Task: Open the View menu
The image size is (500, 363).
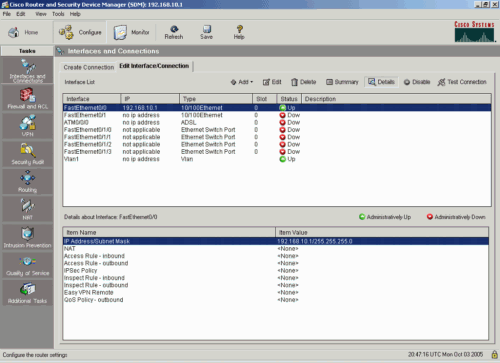Action: pos(41,14)
